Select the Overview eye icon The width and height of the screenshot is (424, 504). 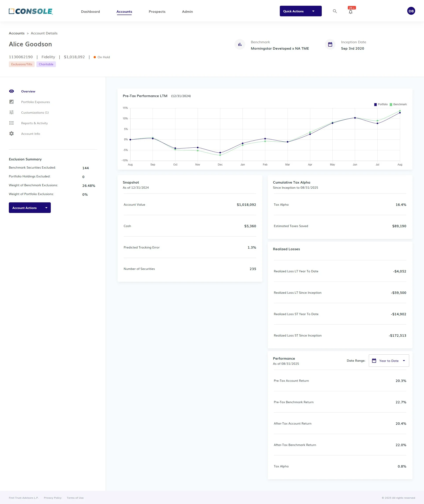tap(11, 91)
